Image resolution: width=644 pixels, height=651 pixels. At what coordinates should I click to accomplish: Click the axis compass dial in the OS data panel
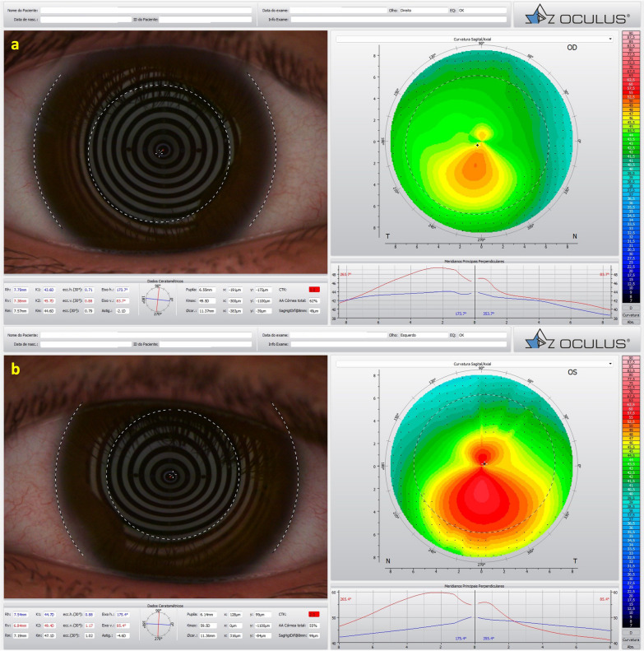pos(158,624)
